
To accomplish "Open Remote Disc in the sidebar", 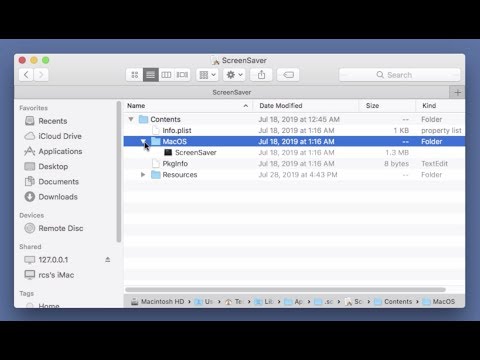I will (x=61, y=228).
